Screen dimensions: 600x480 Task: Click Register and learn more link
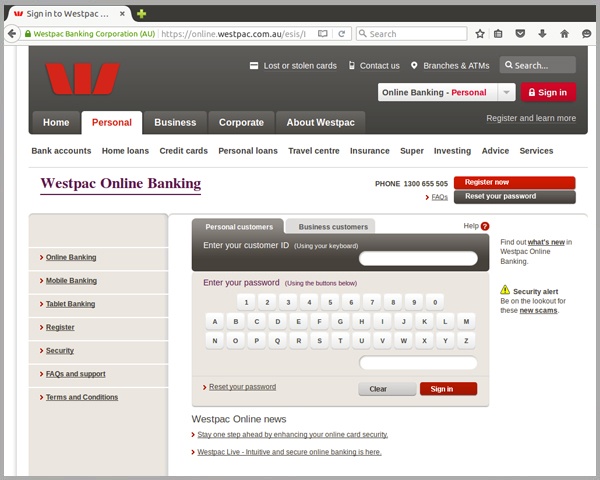point(531,118)
